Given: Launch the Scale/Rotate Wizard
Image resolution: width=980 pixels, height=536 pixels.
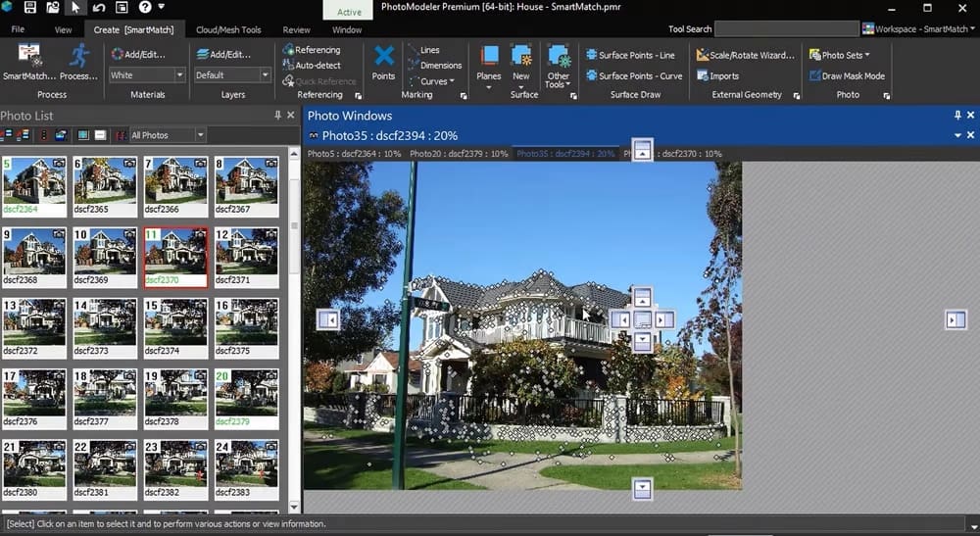Looking at the screenshot, I should [x=745, y=55].
